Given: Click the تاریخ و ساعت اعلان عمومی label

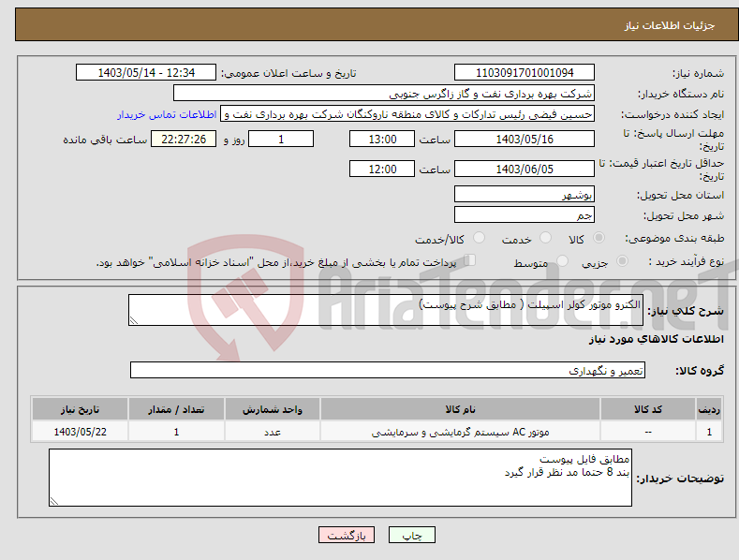Looking at the screenshot, I should pos(288,74).
